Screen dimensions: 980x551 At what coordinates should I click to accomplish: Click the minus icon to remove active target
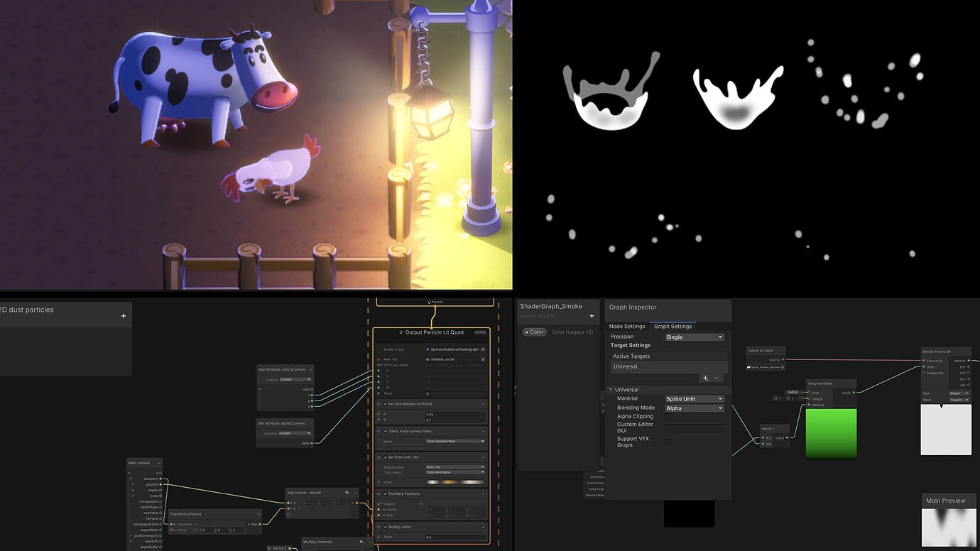tap(717, 378)
